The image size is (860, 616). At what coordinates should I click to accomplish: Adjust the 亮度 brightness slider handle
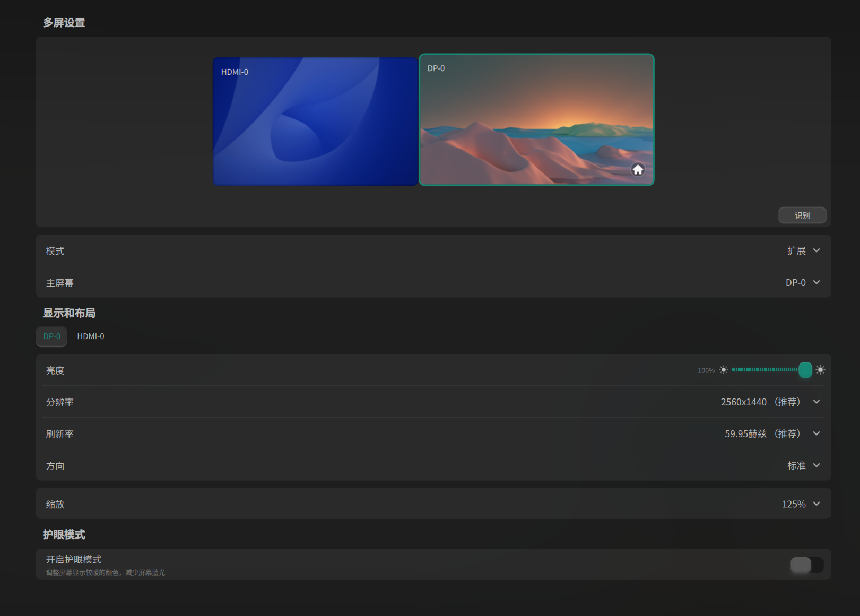pos(805,370)
